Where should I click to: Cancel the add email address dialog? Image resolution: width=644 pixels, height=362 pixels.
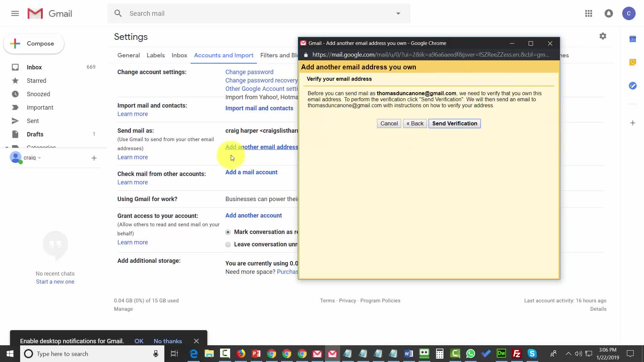[389, 123]
